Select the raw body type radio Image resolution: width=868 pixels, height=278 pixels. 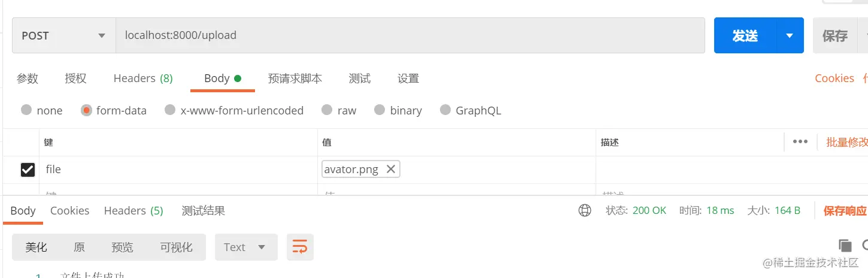[327, 110]
